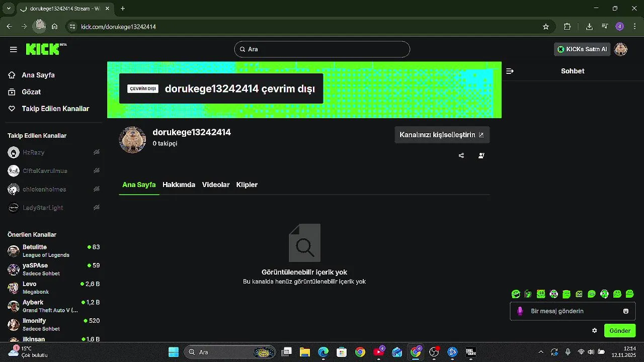
Task: Click the browser home button
Action: click(x=54, y=27)
